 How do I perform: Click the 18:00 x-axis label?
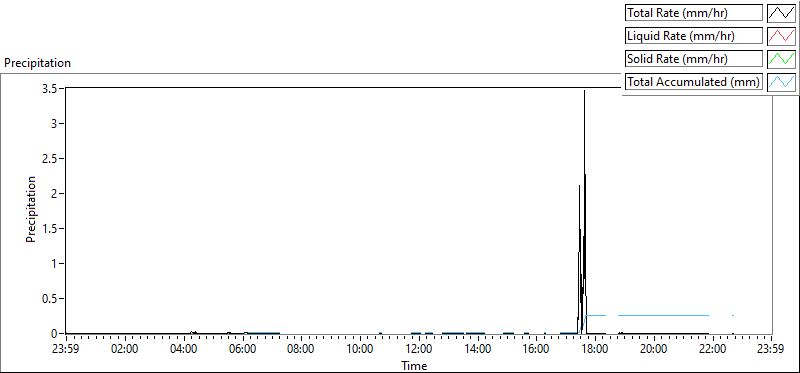pyautogui.click(x=595, y=350)
